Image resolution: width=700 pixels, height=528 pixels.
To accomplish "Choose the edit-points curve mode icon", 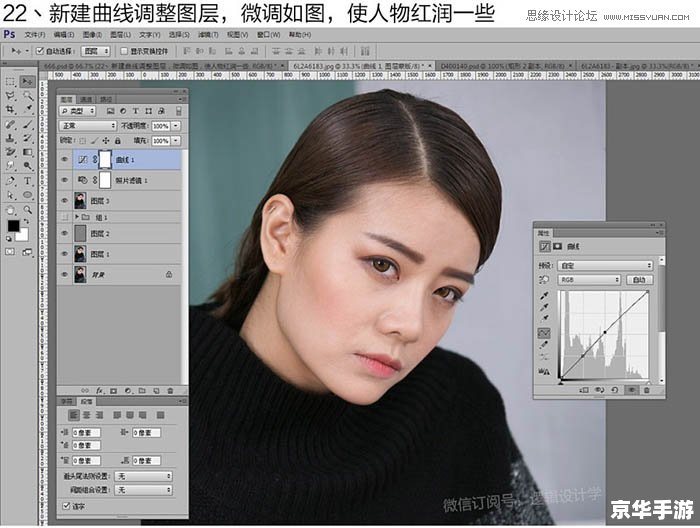I will (x=544, y=333).
